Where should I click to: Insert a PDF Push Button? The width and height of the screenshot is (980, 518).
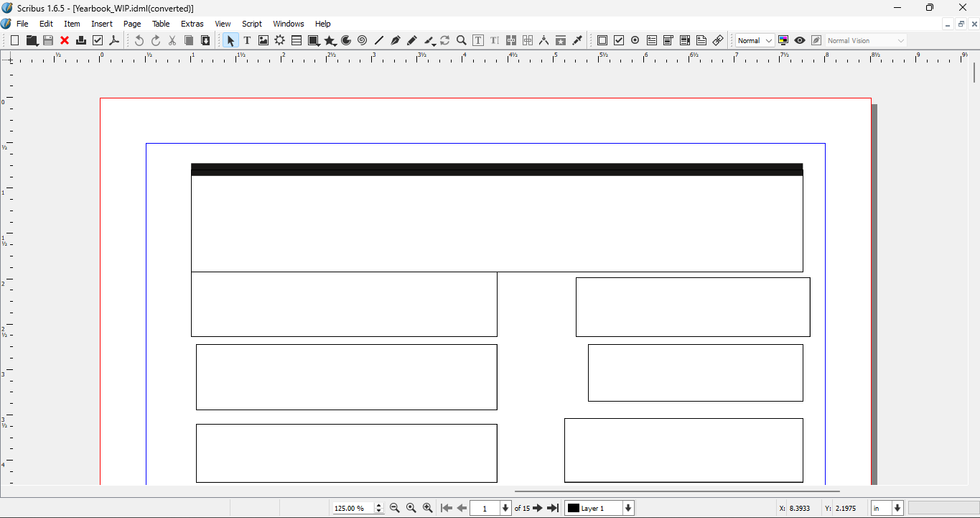[x=602, y=41]
